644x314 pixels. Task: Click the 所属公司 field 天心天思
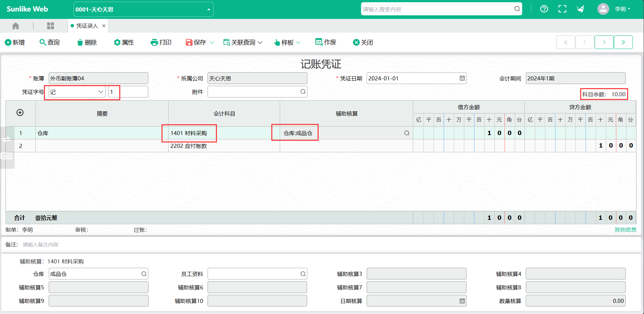(257, 78)
